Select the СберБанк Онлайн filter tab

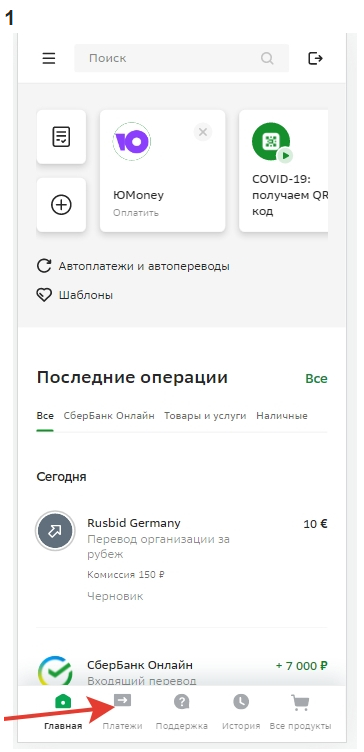[109, 416]
